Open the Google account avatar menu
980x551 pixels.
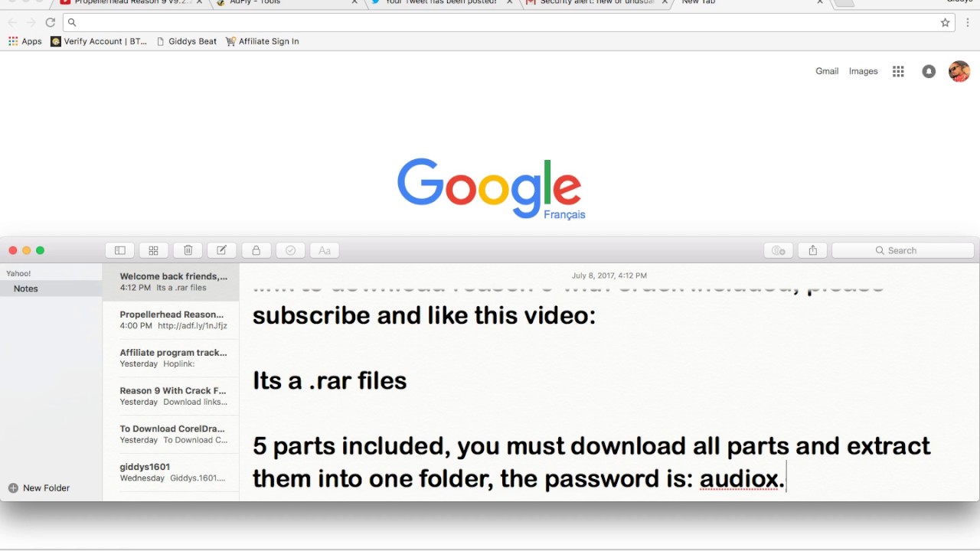[x=959, y=71]
